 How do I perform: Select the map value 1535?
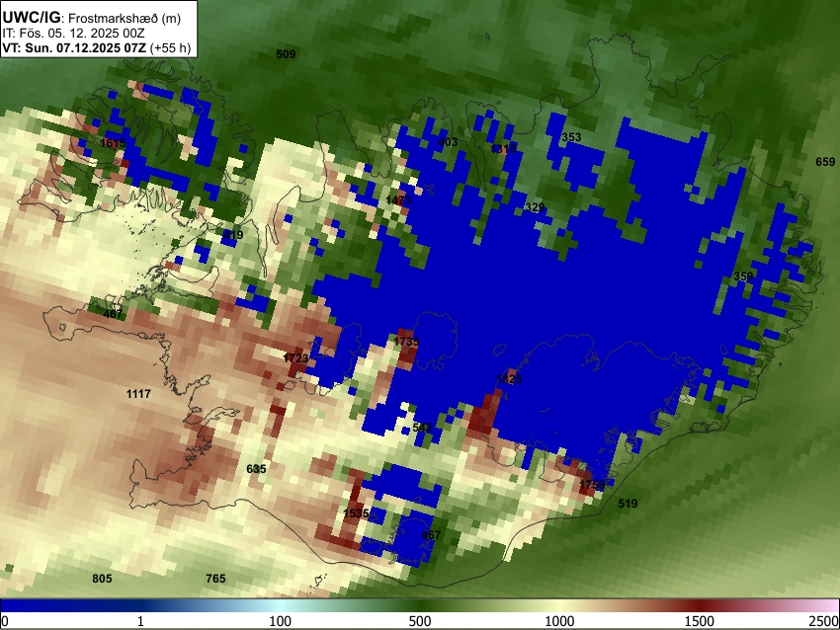[x=356, y=513]
